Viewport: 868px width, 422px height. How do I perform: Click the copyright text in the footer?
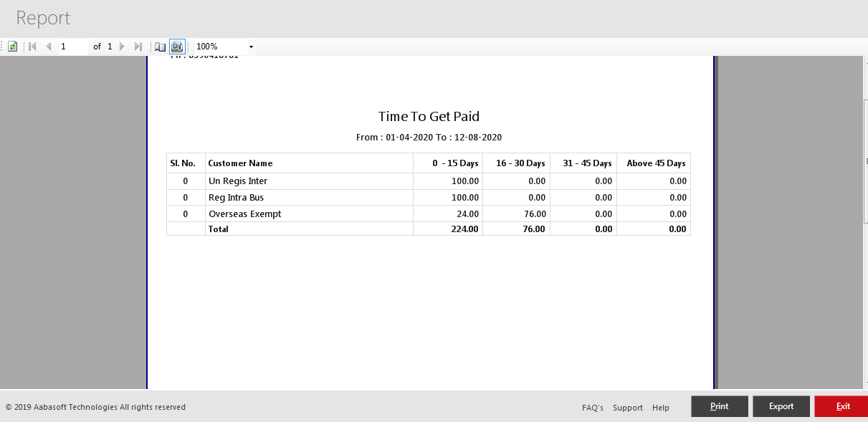(95, 407)
